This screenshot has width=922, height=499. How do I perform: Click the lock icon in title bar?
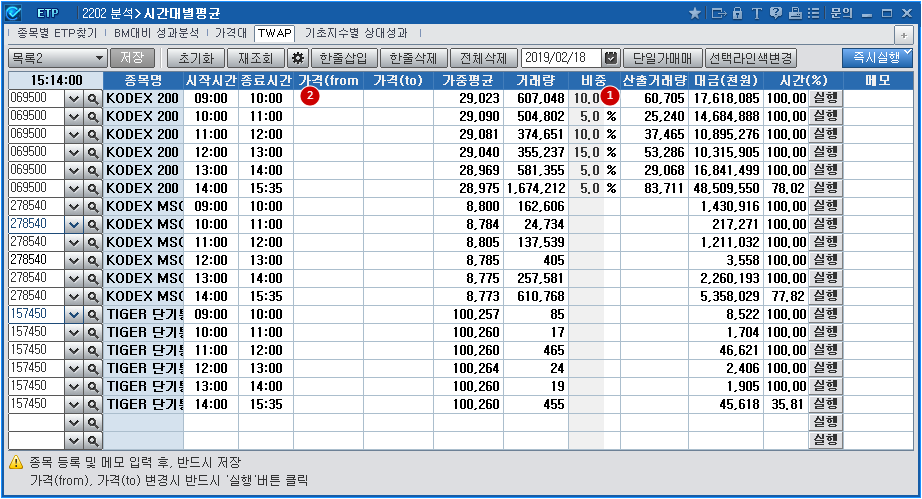738,13
